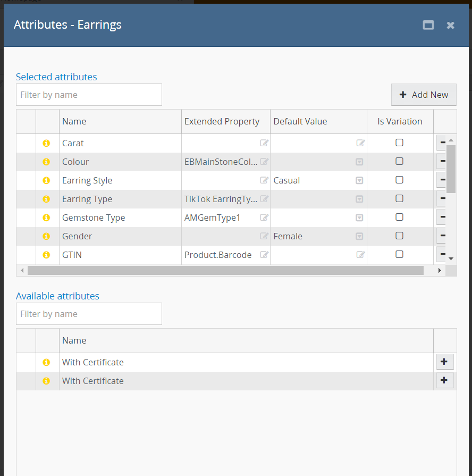Check Is Variation for Earring Type
Viewport: 472px width, 476px height.
399,198
